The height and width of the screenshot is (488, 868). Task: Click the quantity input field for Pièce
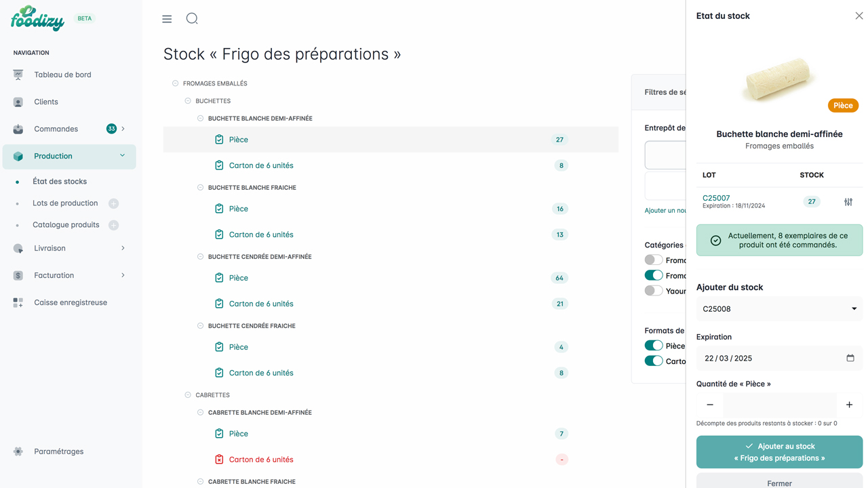click(779, 405)
